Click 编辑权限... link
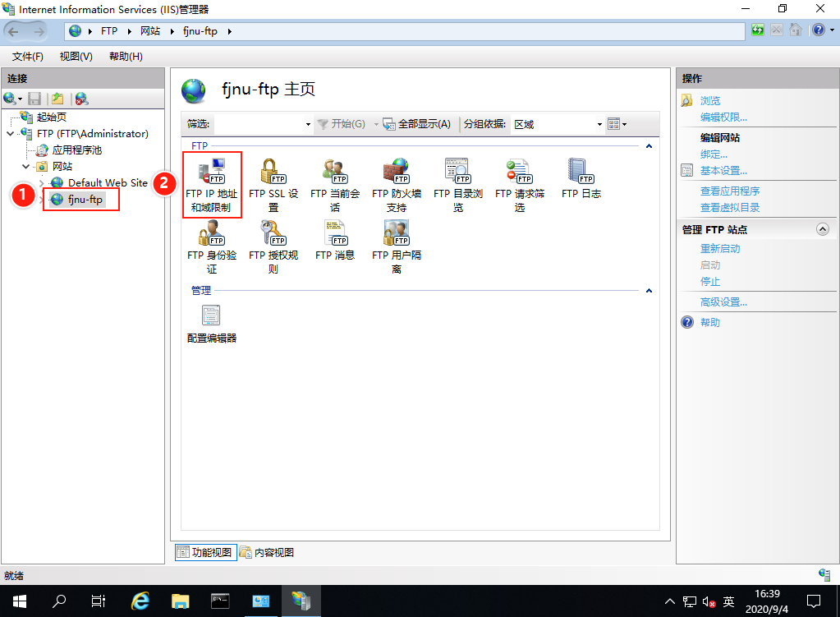The width and height of the screenshot is (840, 617). [x=723, y=117]
